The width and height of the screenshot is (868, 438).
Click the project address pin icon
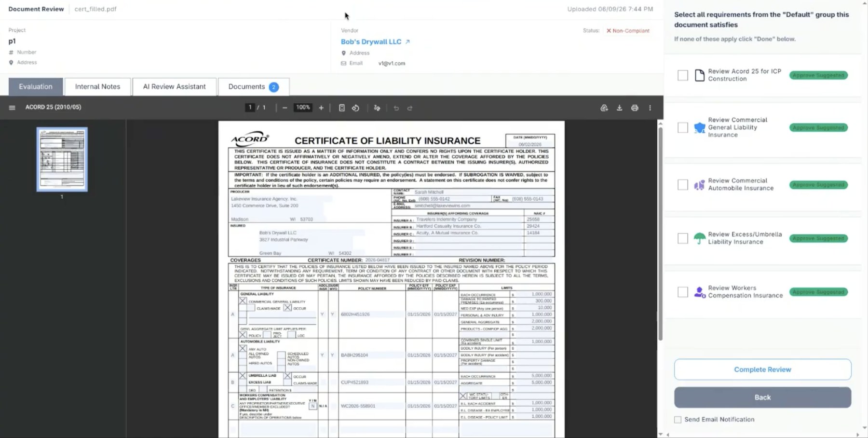pyautogui.click(x=11, y=62)
